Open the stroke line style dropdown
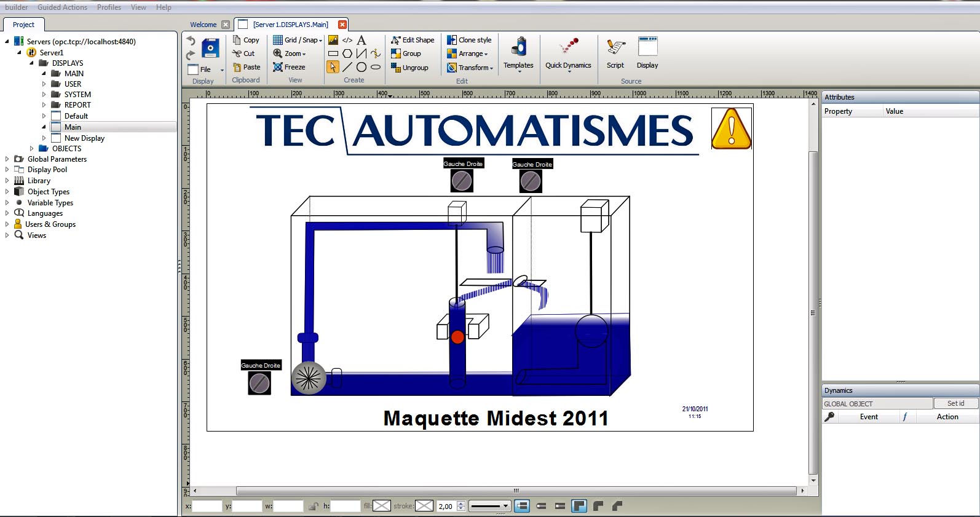This screenshot has height=517, width=980. [x=490, y=506]
